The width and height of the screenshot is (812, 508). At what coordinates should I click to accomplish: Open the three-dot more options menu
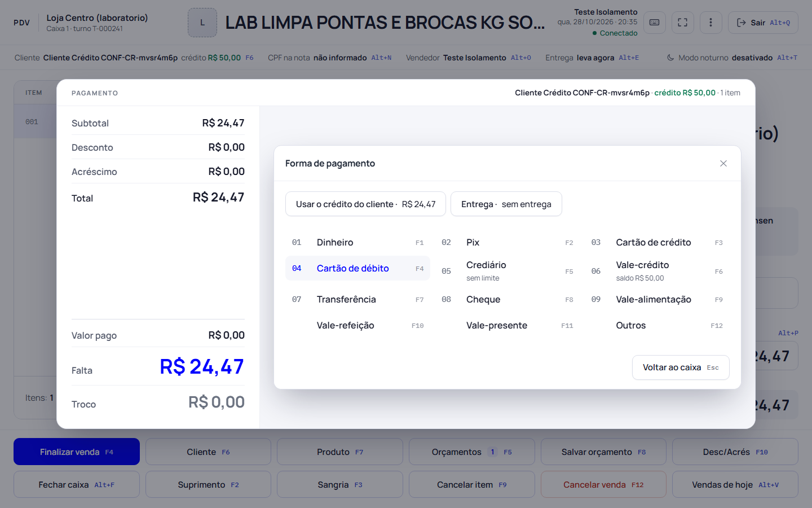[x=710, y=23]
